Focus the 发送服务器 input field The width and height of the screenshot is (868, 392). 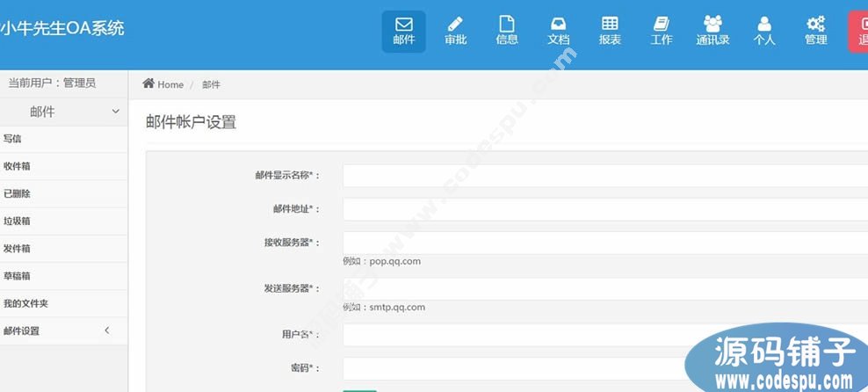(605, 289)
